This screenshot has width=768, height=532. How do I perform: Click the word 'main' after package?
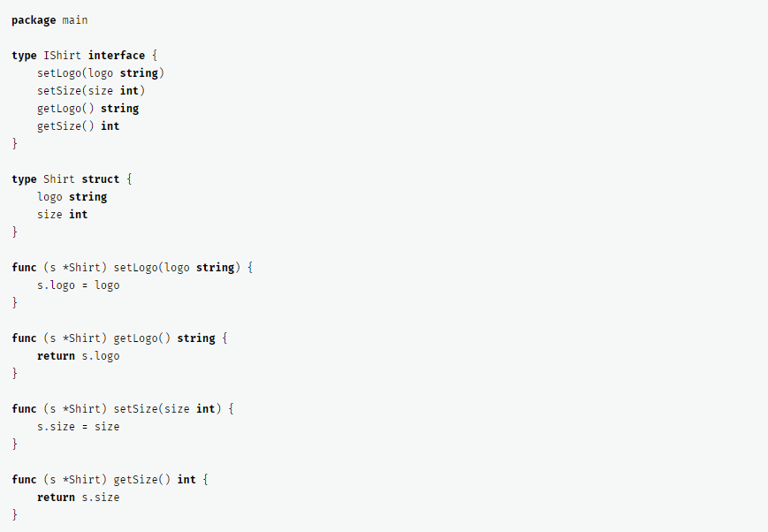point(75,19)
